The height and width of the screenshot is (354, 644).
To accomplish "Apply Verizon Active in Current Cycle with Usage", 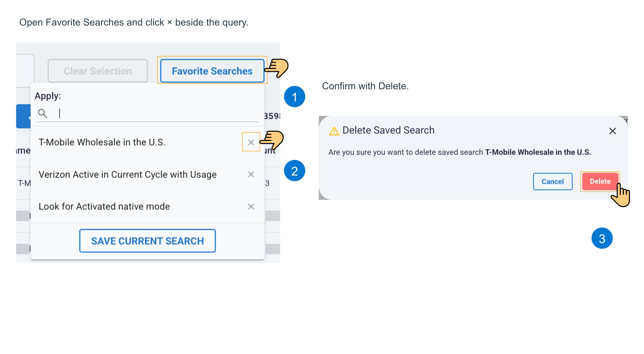I will [128, 174].
